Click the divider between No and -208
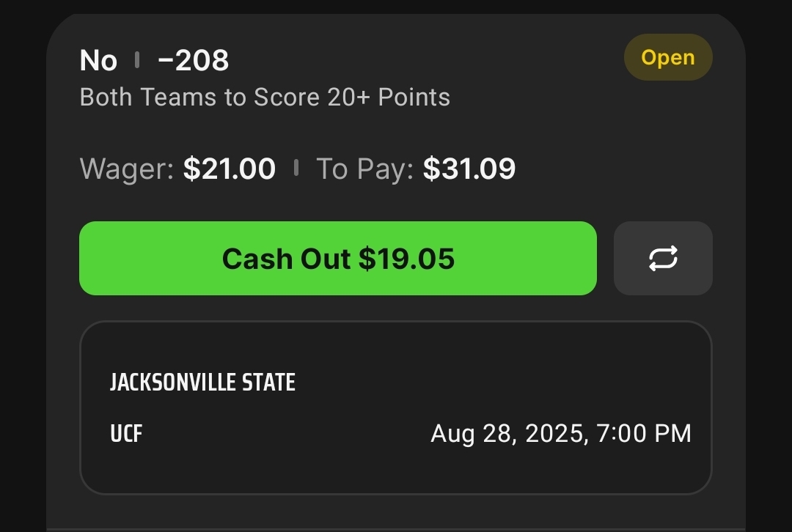The height and width of the screenshot is (532, 792). 137,60
